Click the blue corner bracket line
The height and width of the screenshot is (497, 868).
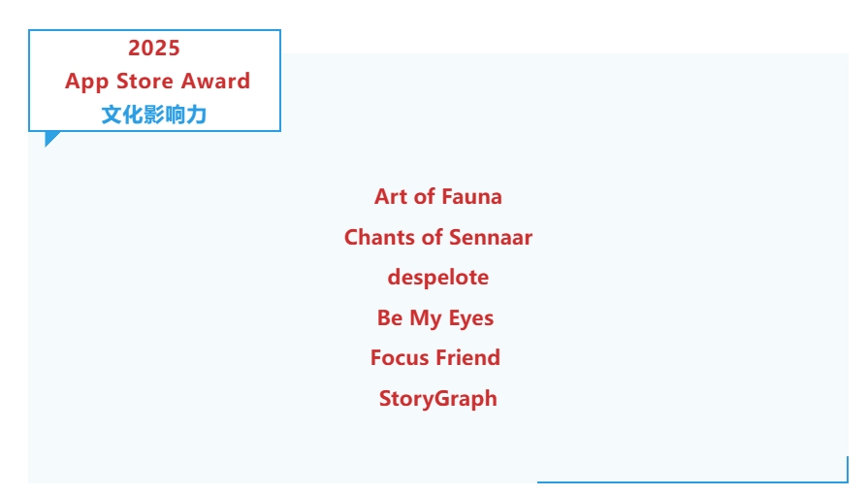(x=692, y=480)
